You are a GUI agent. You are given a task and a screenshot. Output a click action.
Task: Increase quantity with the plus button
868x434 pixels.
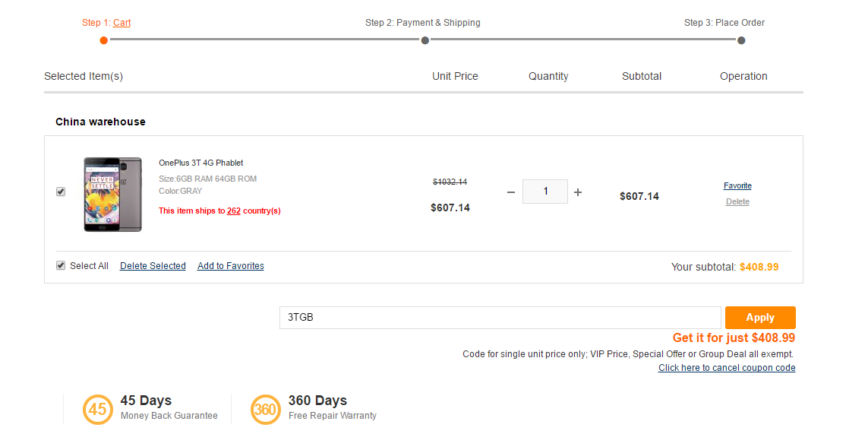tap(578, 192)
